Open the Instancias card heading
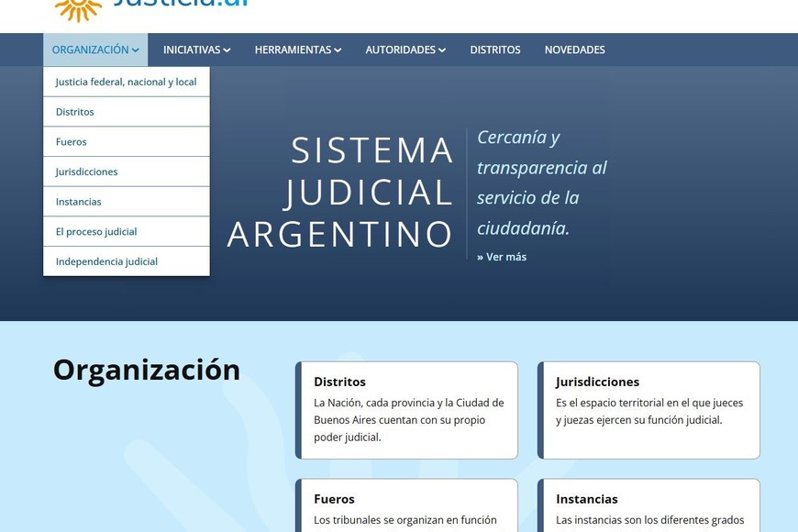This screenshot has width=798, height=532. (586, 499)
